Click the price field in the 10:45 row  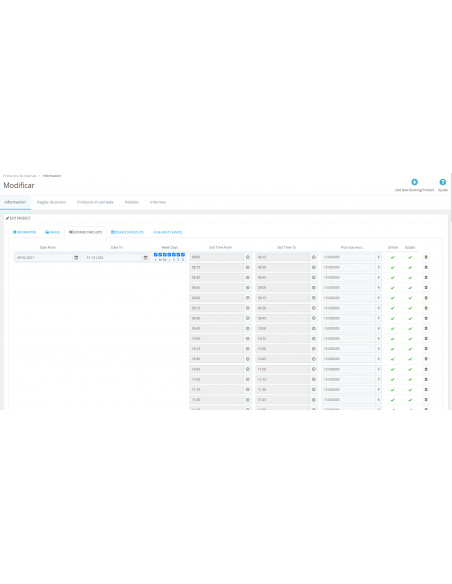[x=348, y=369]
